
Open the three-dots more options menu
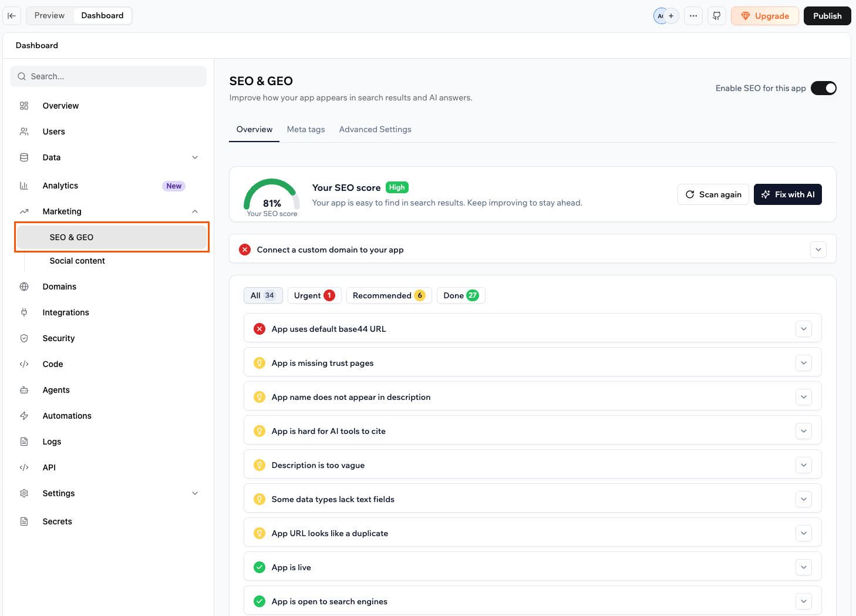(693, 16)
